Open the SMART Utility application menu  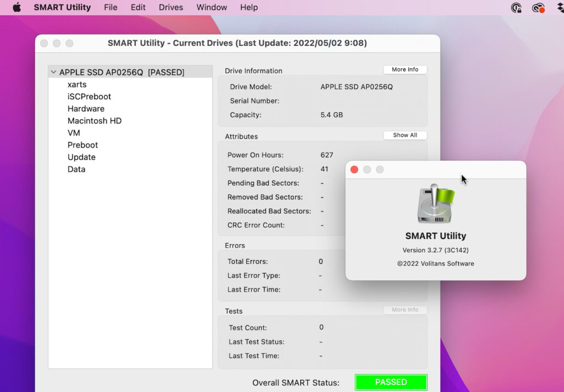click(x=62, y=7)
